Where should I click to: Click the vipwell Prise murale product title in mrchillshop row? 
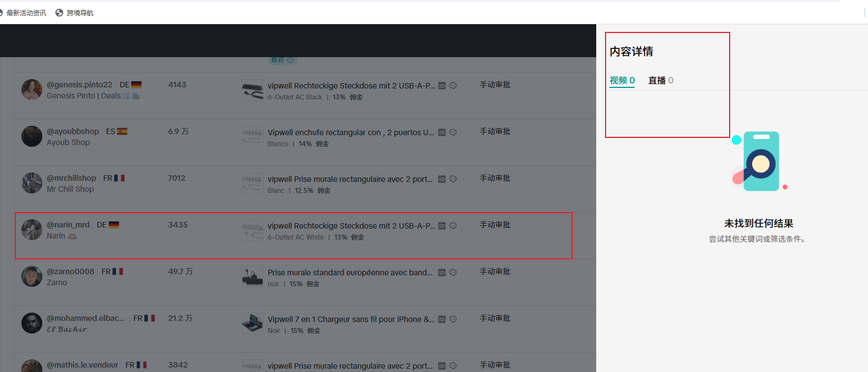click(x=350, y=179)
